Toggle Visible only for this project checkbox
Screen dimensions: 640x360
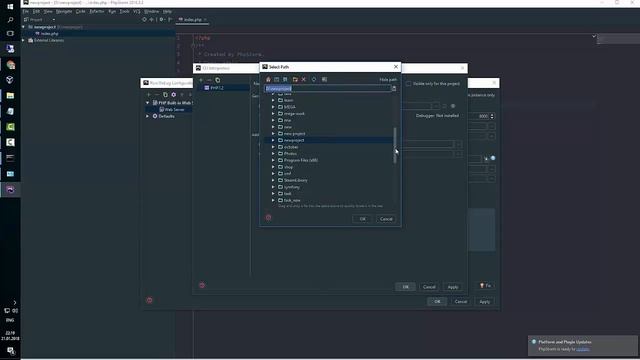pos(409,84)
